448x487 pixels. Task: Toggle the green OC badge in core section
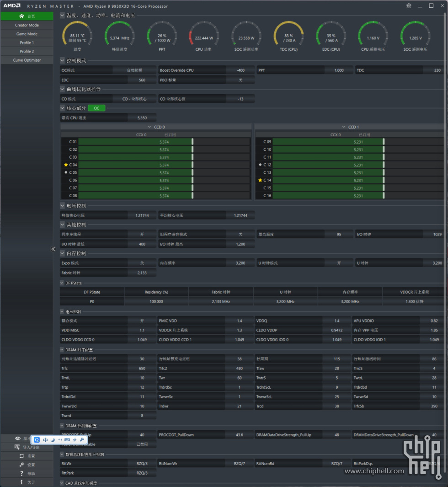click(x=96, y=108)
